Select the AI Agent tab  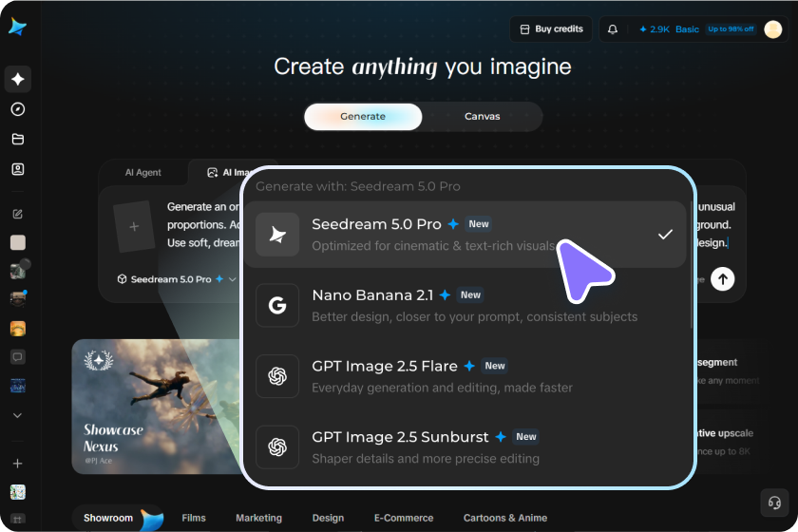[143, 173]
